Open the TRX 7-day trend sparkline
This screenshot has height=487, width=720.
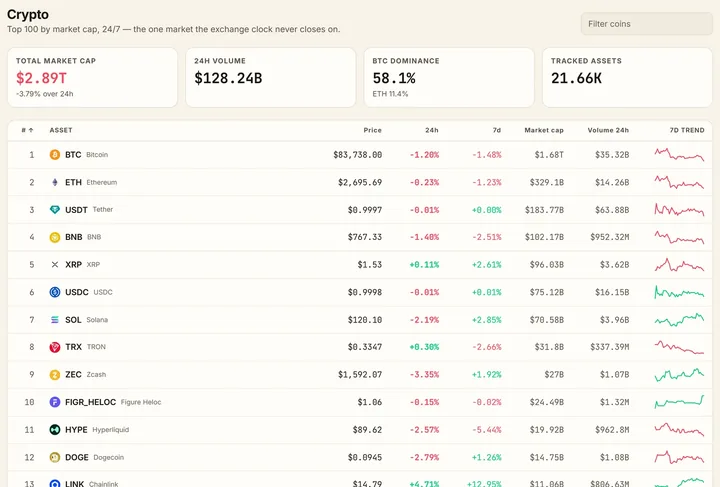(679, 347)
